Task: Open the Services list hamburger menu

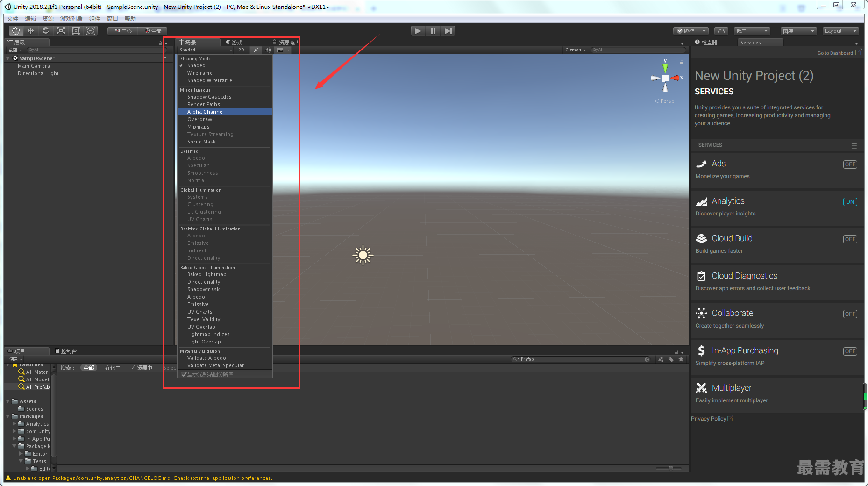Action: tap(854, 146)
